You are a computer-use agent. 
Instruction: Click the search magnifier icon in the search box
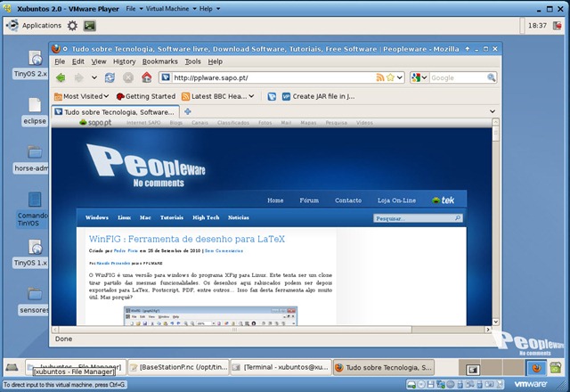point(491,78)
